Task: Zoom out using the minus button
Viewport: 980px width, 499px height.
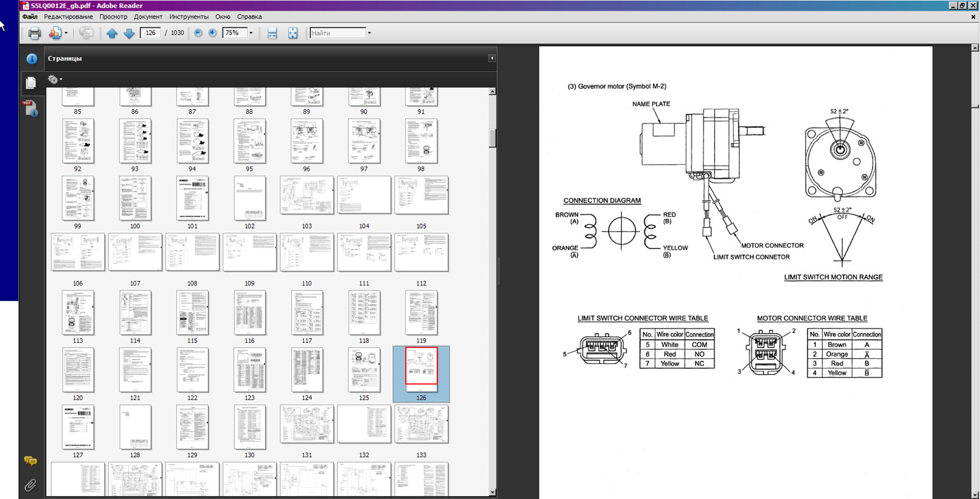Action: [198, 33]
